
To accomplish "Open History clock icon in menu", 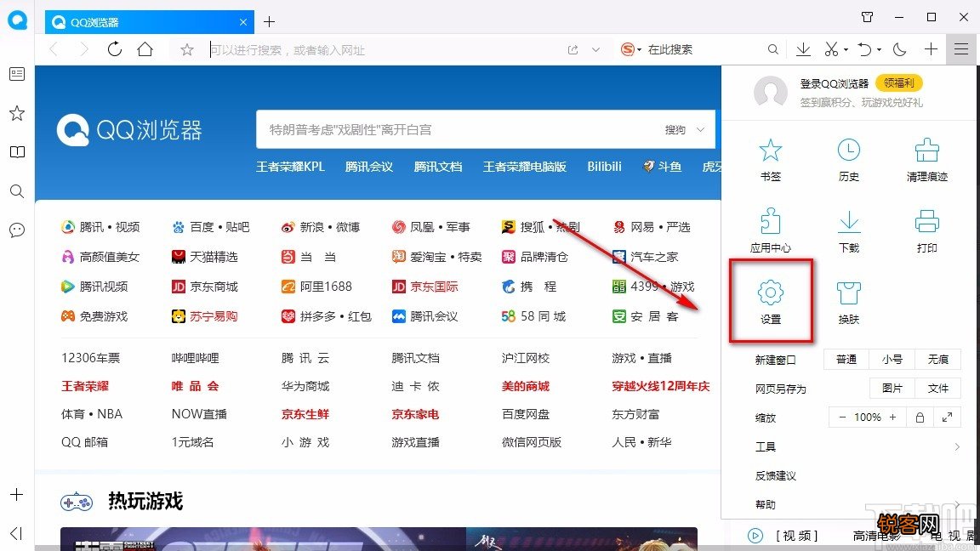I will click(x=849, y=150).
